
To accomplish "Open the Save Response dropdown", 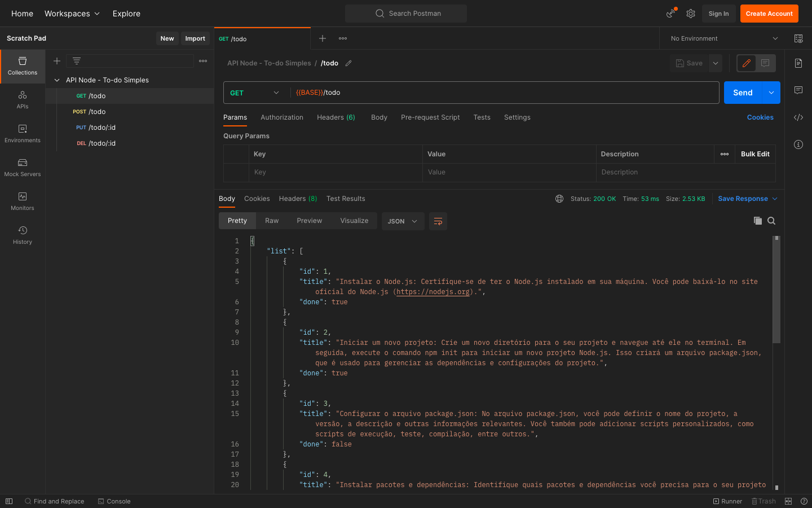I will coord(748,199).
